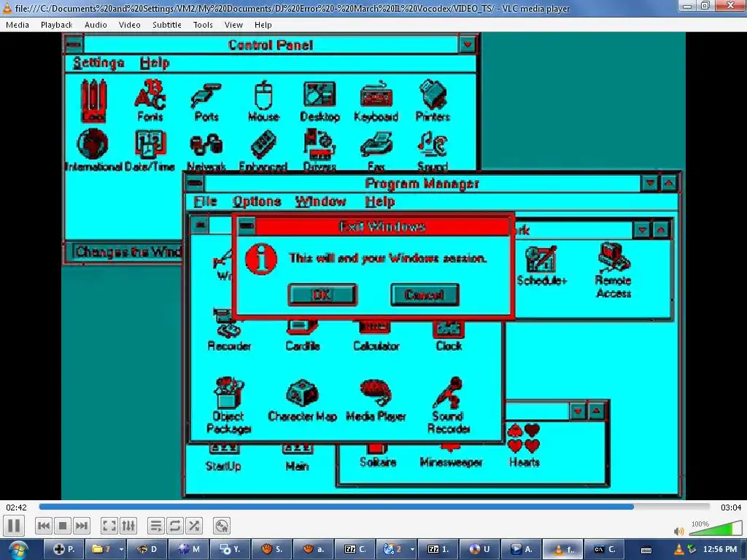Select the Schedule+ program icon

point(542,265)
